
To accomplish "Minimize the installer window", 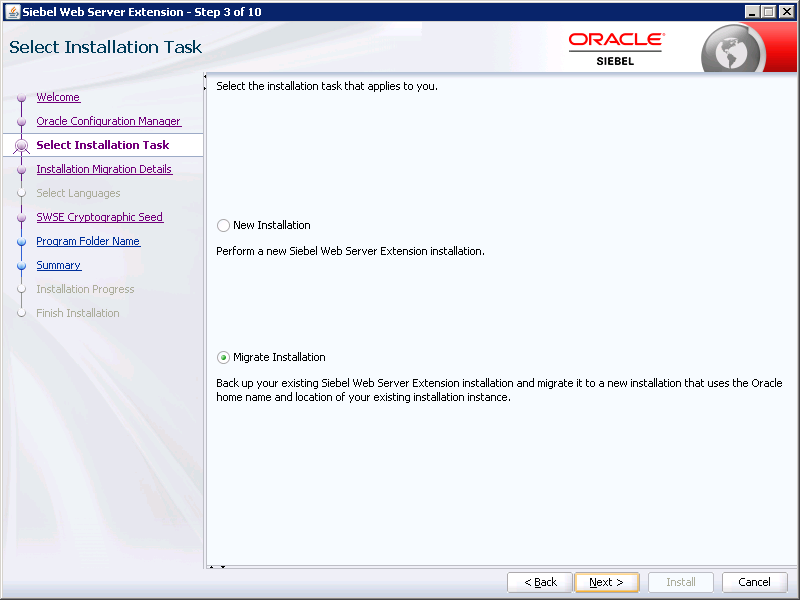I will (x=752, y=11).
